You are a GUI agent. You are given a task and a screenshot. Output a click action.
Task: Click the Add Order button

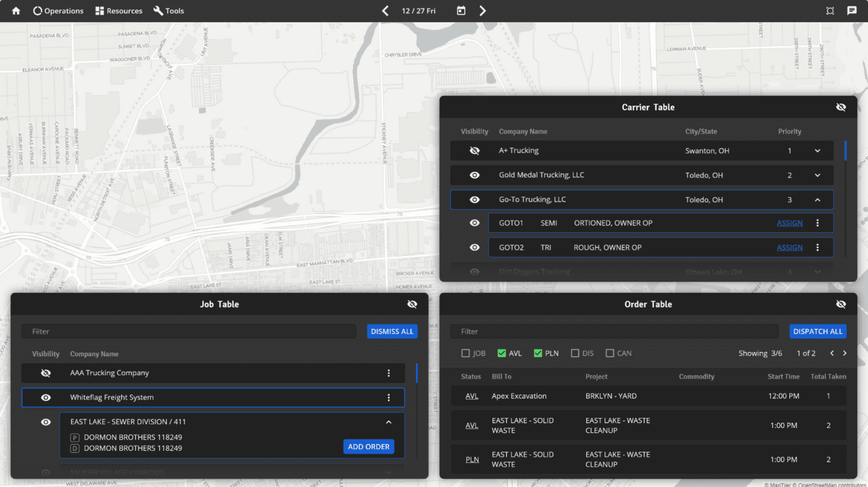(x=369, y=447)
